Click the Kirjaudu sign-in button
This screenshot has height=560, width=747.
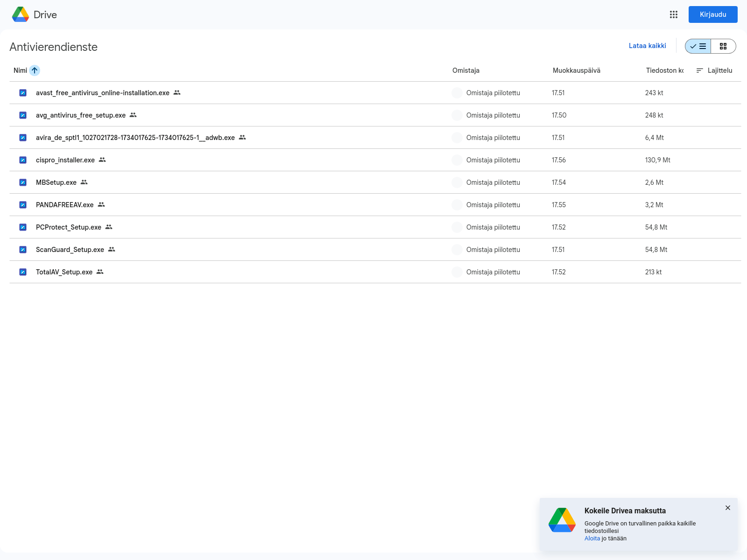point(713,14)
